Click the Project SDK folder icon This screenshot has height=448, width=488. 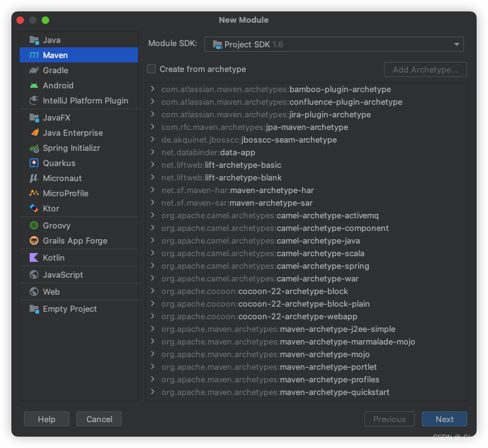[x=218, y=45]
